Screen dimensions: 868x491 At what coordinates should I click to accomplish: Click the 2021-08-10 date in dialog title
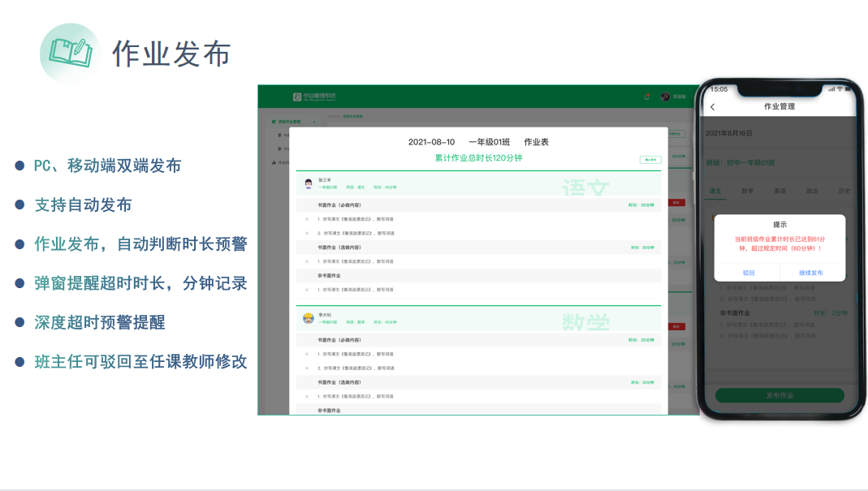click(x=431, y=142)
